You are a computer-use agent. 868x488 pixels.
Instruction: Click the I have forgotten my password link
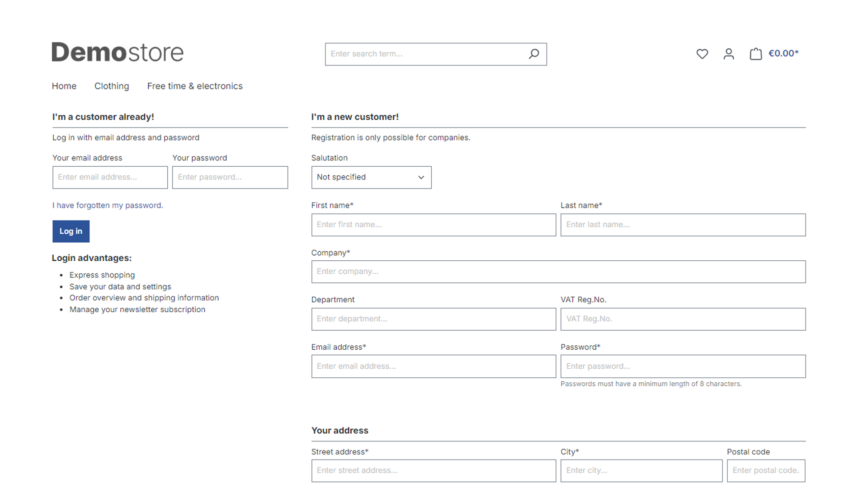click(107, 205)
